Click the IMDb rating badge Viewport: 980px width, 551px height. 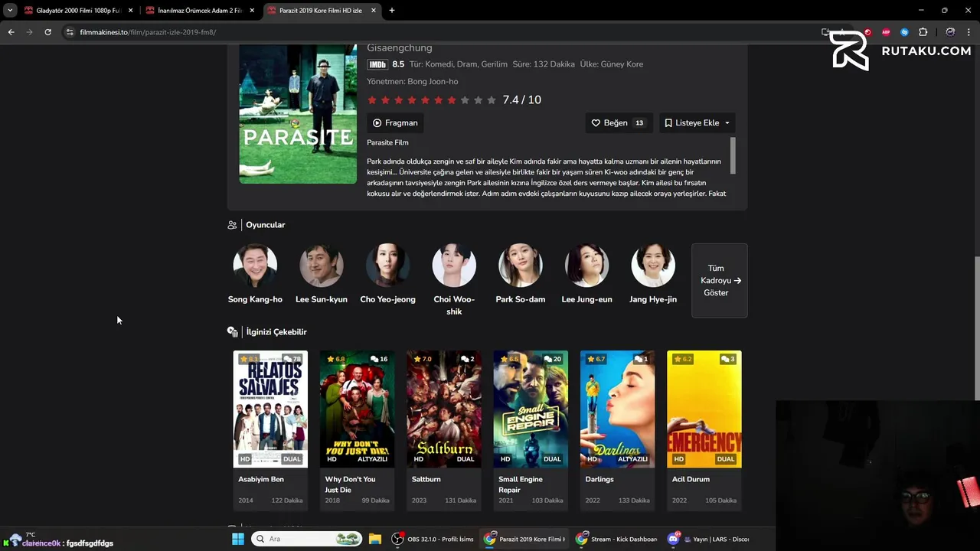pos(377,64)
